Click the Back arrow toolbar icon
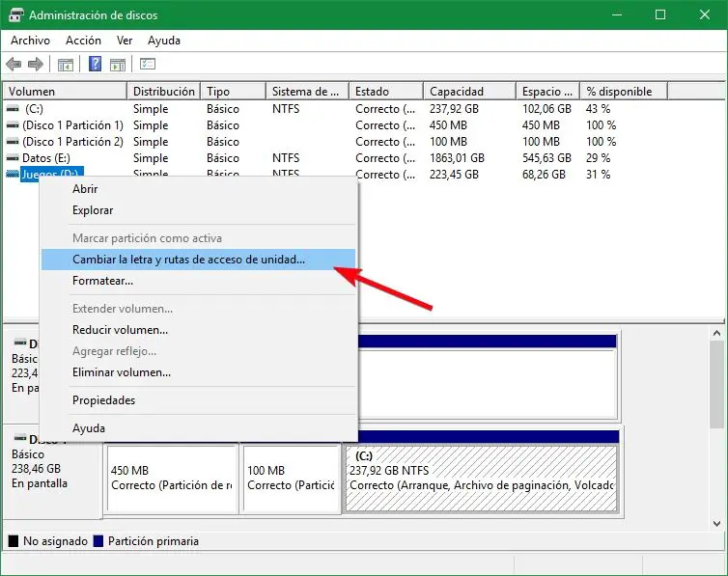The width and height of the screenshot is (728, 576). pyautogui.click(x=14, y=64)
